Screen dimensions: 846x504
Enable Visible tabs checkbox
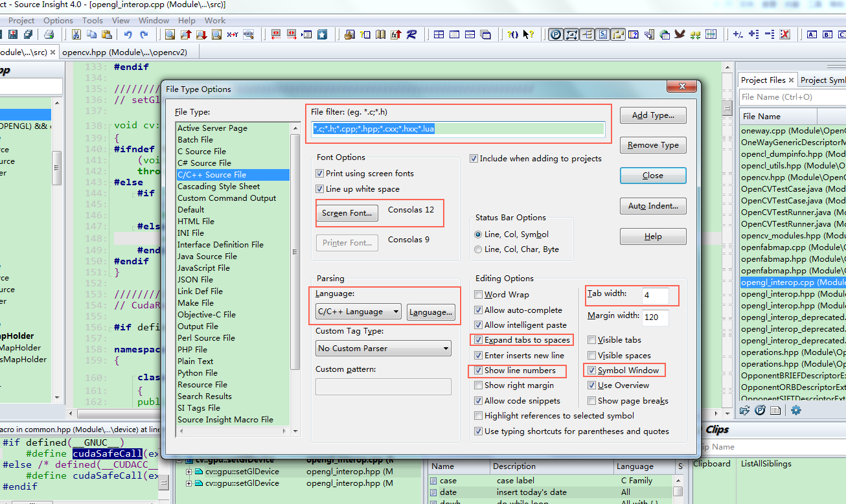592,340
